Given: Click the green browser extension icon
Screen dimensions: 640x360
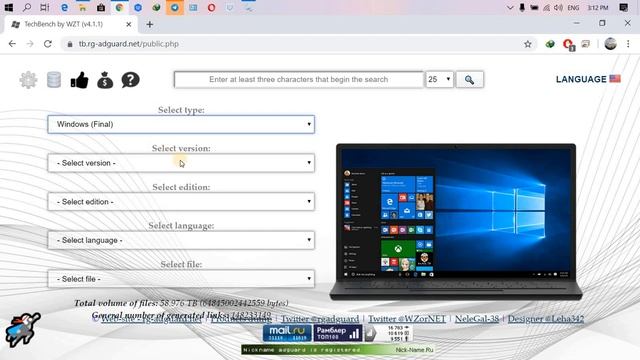Looking at the screenshot, I should click(x=550, y=44).
